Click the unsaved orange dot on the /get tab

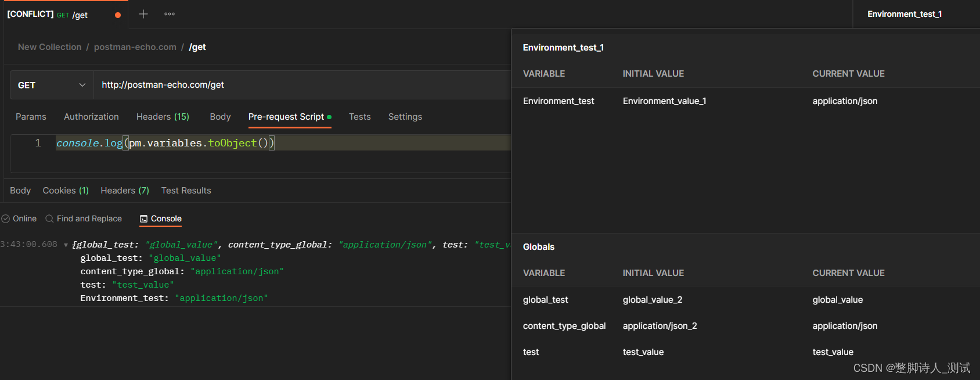(x=118, y=15)
